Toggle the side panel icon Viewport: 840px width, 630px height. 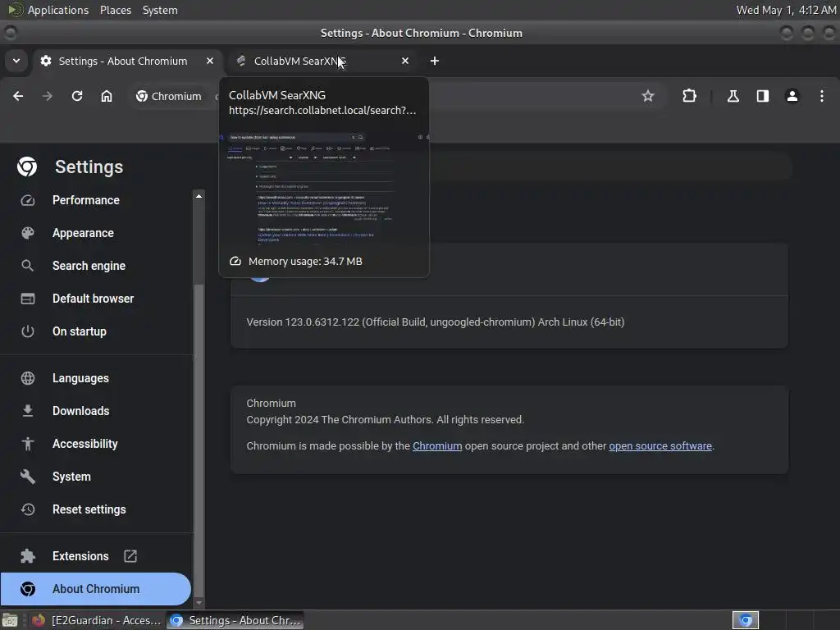(762, 96)
